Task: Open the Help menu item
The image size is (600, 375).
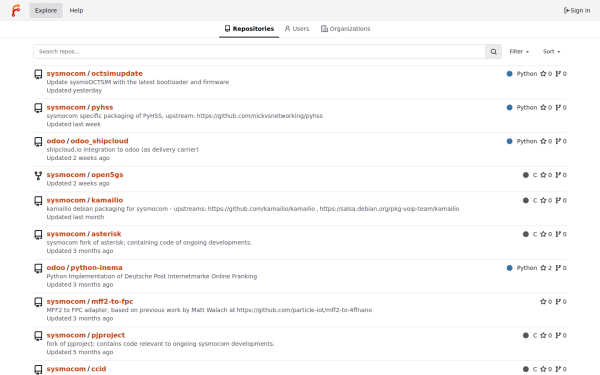Action: [x=76, y=10]
